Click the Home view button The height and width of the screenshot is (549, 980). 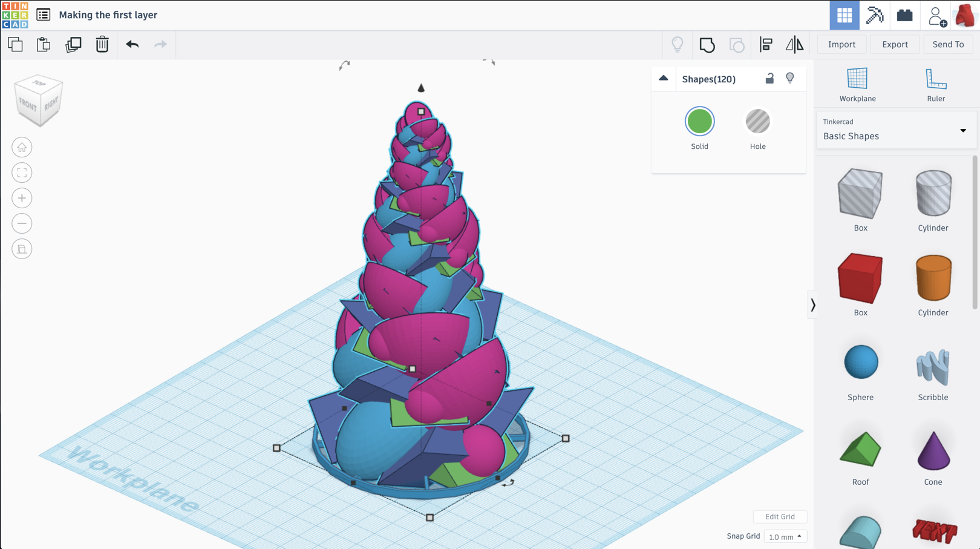pos(22,147)
